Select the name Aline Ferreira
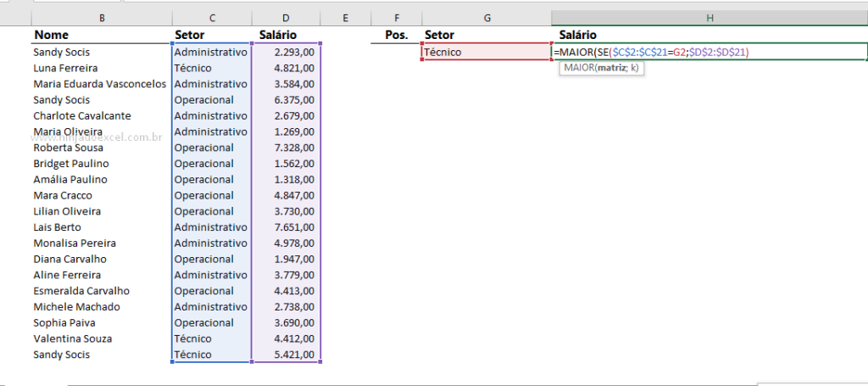 pos(67,275)
